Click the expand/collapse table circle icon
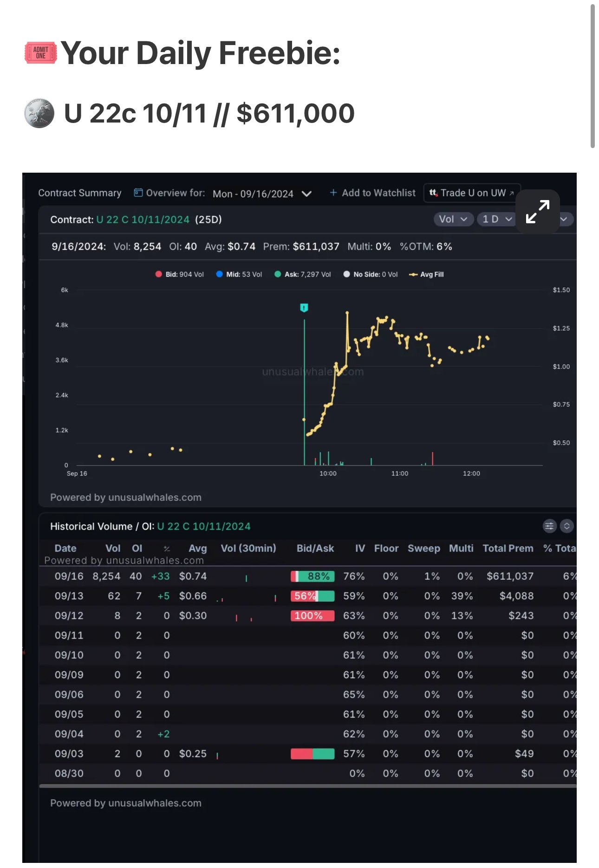 tap(566, 526)
